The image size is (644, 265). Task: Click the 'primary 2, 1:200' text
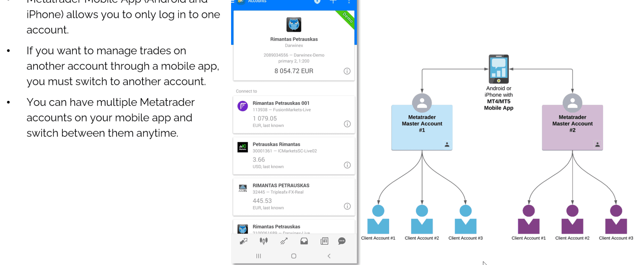click(x=294, y=61)
